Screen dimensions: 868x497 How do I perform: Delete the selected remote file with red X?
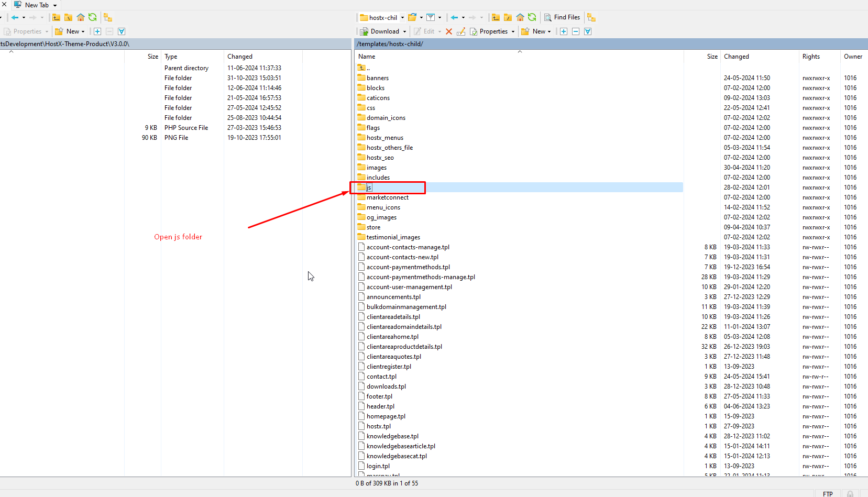(449, 31)
